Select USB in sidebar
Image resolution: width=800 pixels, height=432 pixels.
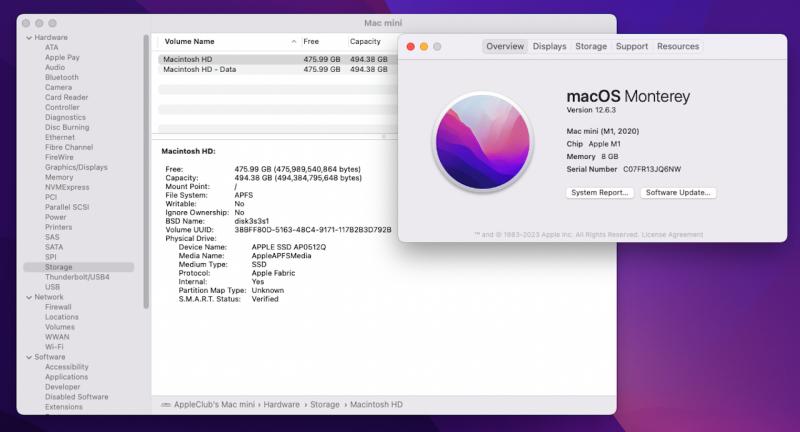click(x=52, y=287)
